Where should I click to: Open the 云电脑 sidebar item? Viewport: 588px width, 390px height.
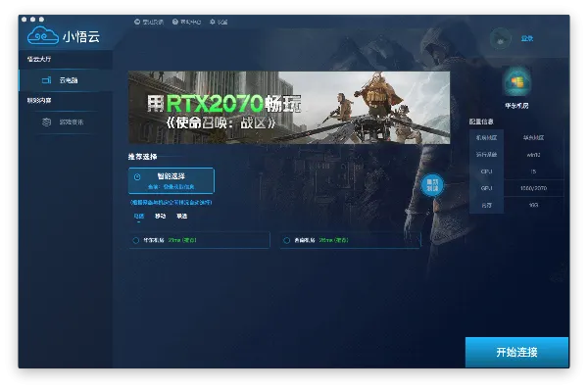point(66,80)
